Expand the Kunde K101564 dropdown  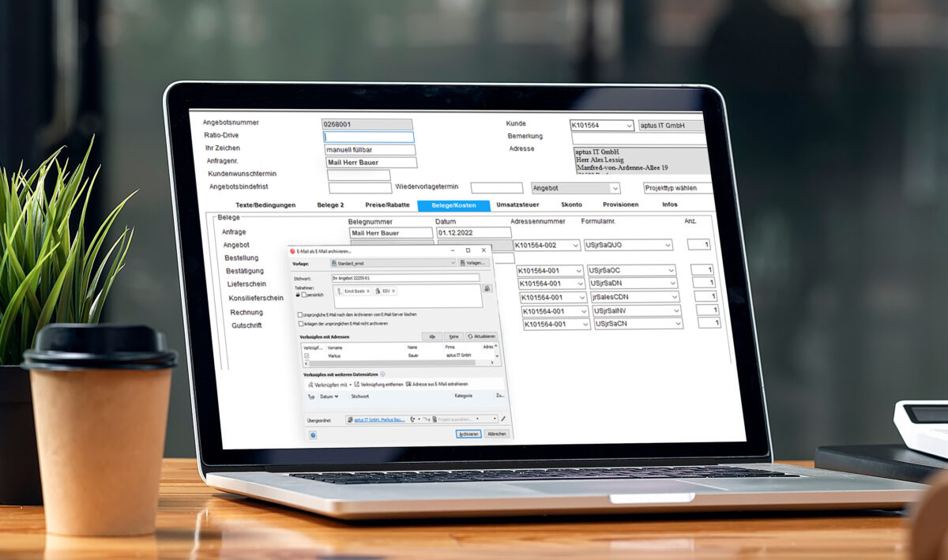click(628, 126)
